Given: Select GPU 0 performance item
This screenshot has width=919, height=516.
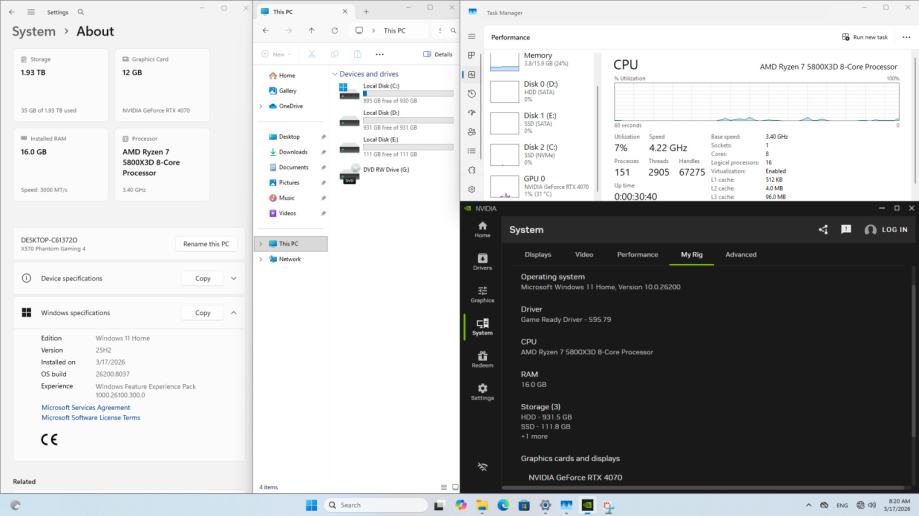Looking at the screenshot, I should tap(540, 186).
